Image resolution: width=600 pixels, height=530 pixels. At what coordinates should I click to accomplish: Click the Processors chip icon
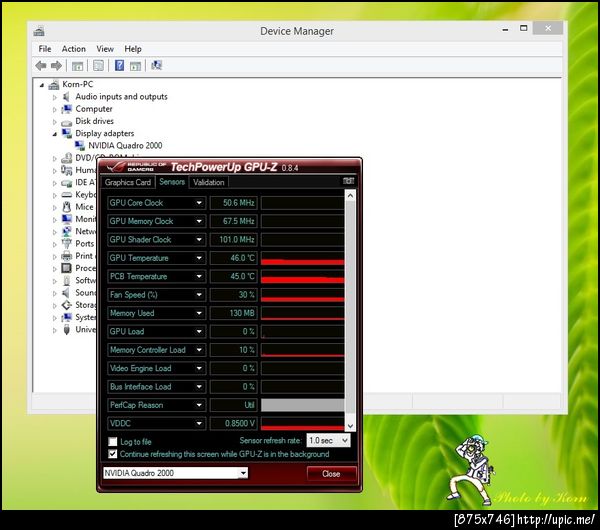(67, 268)
